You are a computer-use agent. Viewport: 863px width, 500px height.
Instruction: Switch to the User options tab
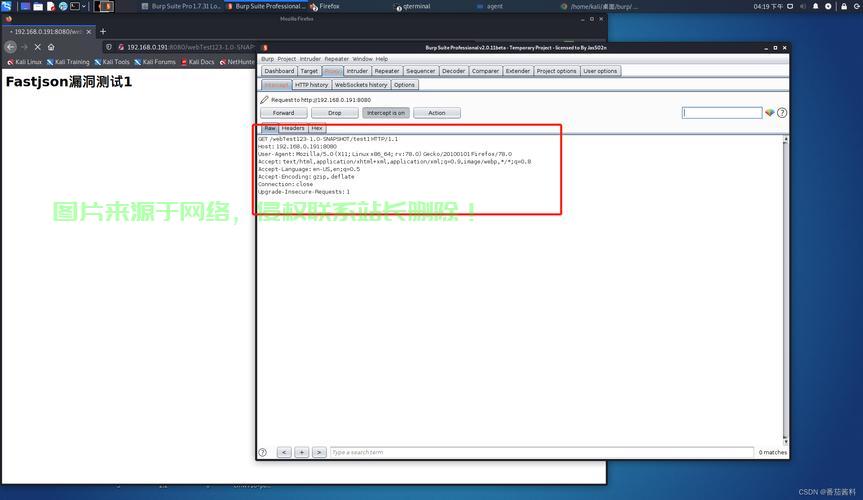point(600,71)
